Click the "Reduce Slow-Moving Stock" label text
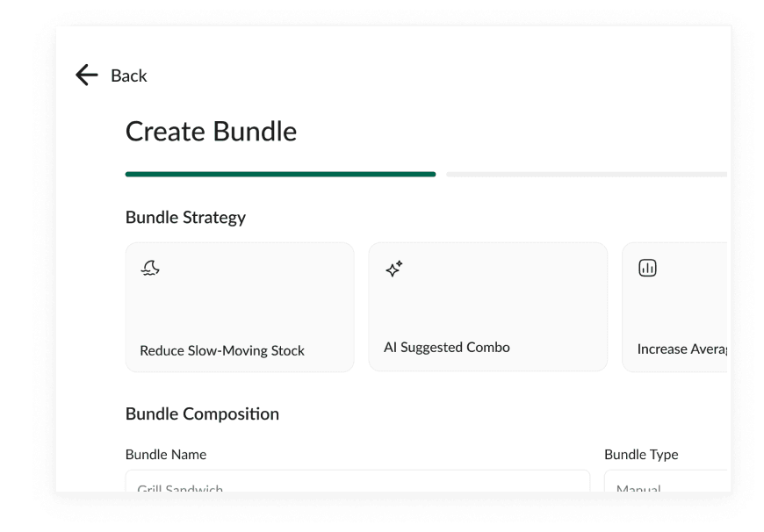764x532 pixels. point(222,350)
